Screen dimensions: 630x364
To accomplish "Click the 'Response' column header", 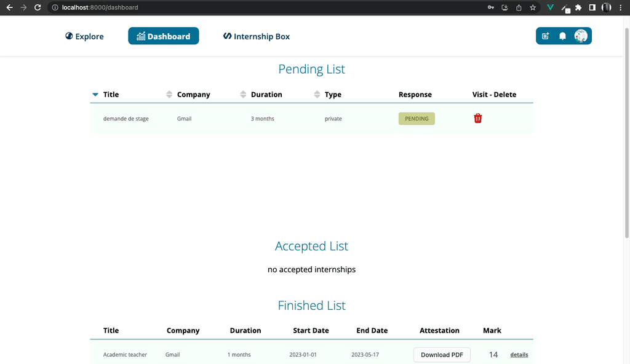I will pyautogui.click(x=415, y=95).
